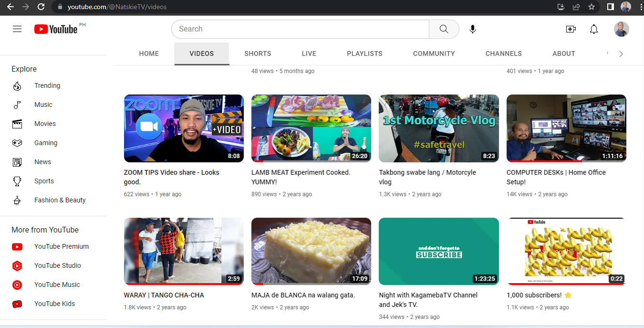
Task: Click the News icon in sidebar
Action: click(17, 162)
